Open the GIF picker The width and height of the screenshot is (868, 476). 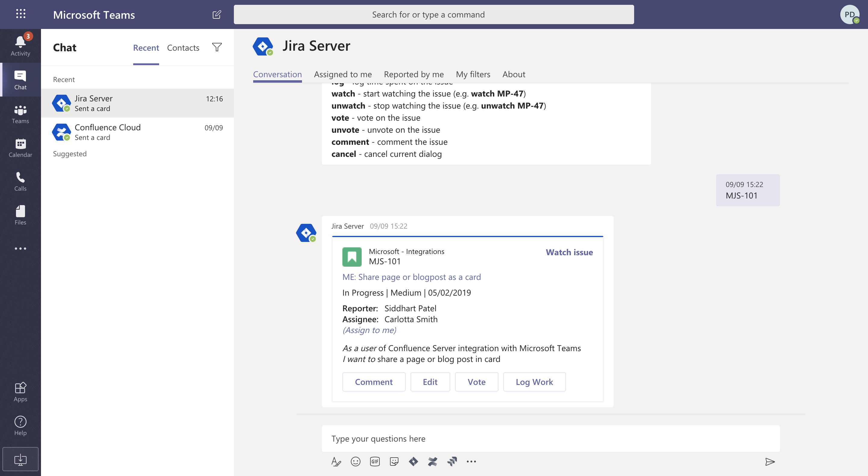click(x=375, y=462)
